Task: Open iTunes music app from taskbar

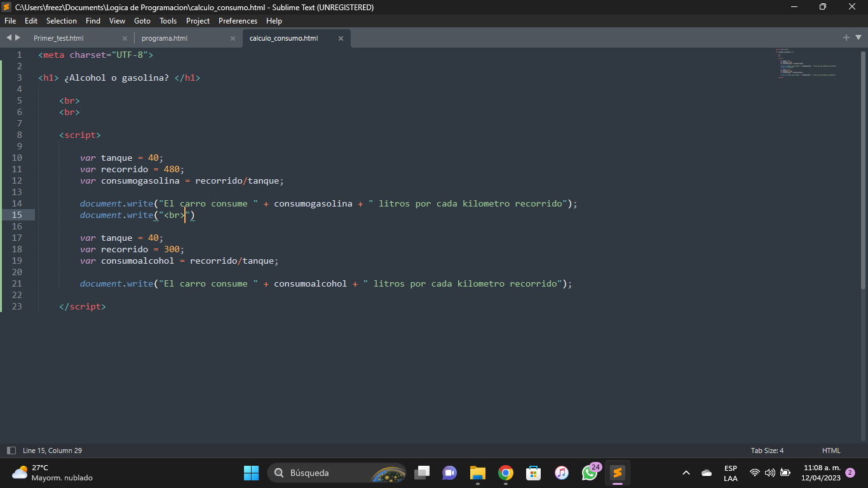Action: coord(562,473)
